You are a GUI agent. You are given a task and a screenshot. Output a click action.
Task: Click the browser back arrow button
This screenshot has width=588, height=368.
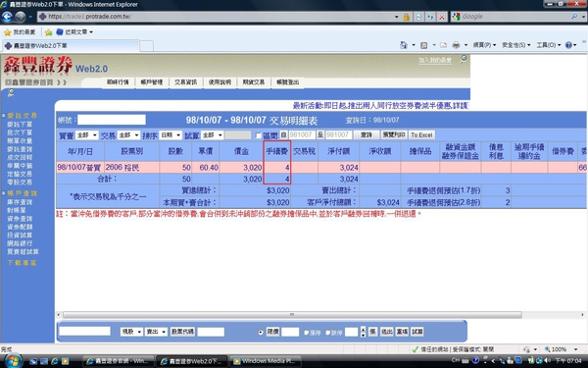tap(7, 17)
